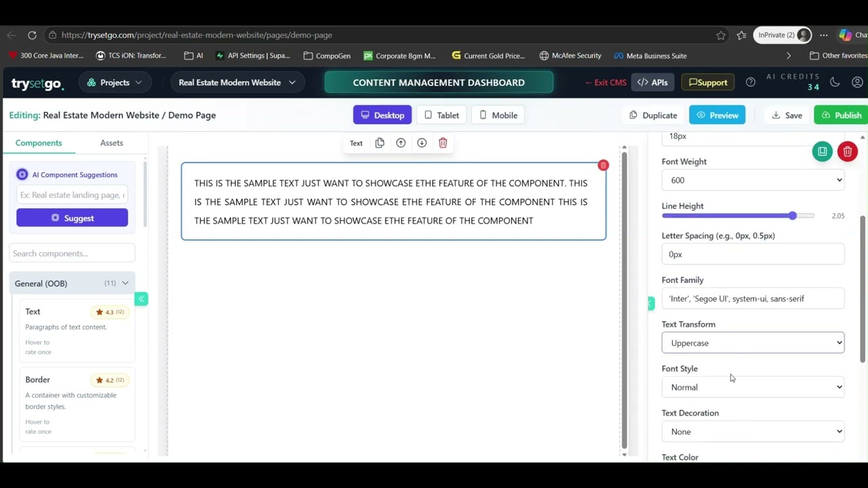Open Copilot chat icon in browser

[x=845, y=35]
